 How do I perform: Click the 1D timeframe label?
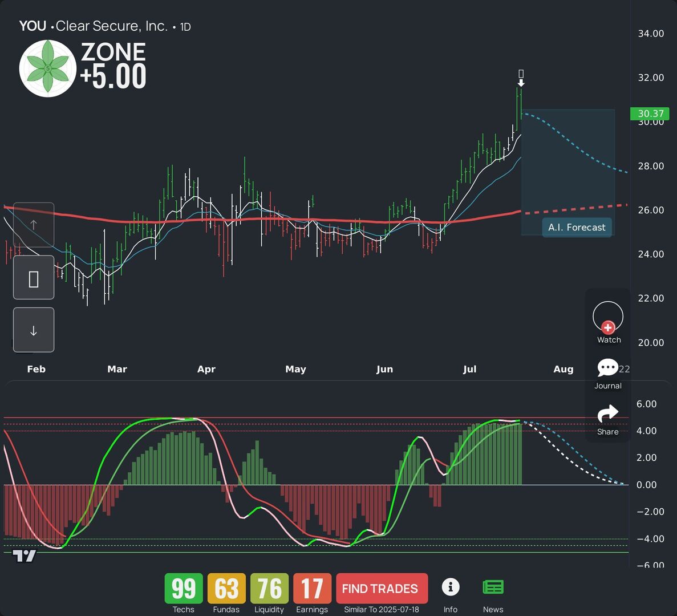[185, 27]
